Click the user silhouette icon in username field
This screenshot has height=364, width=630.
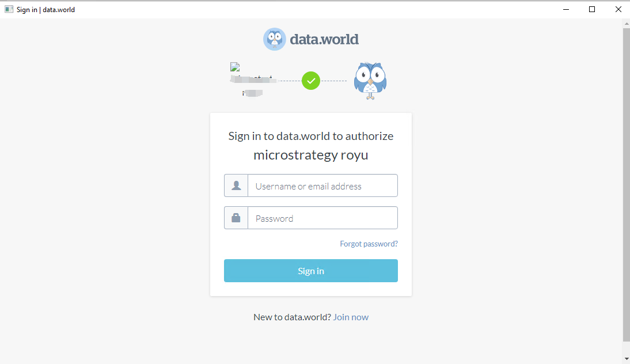[236, 185]
